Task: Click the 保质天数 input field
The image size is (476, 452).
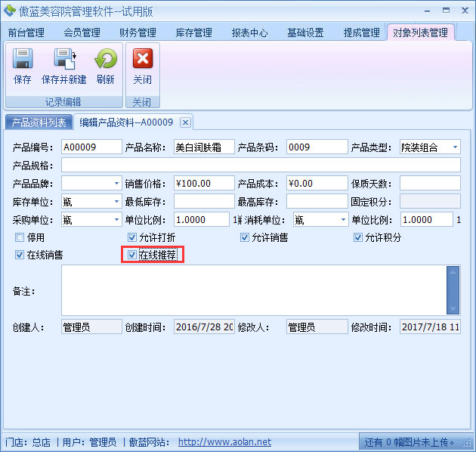Action: pos(430,184)
